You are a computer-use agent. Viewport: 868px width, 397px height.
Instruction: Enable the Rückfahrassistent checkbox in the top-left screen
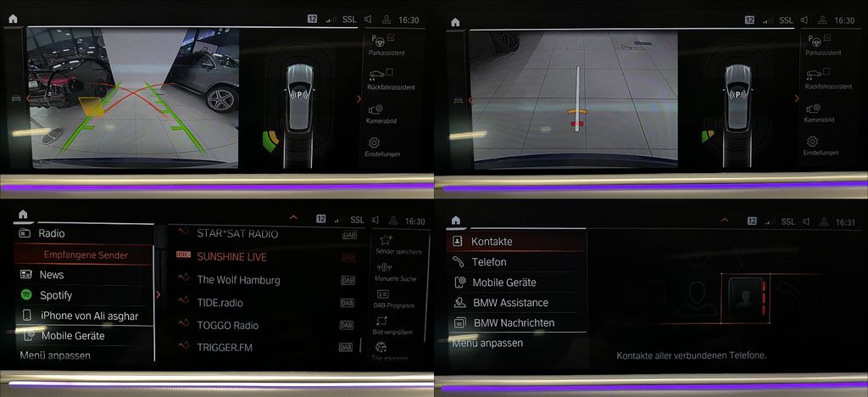(x=389, y=72)
